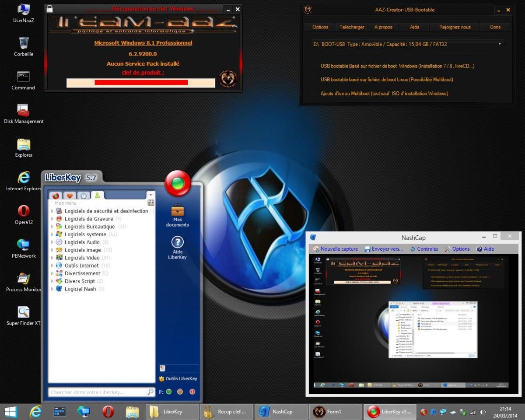Open Aide LiberKey help icon

click(x=177, y=248)
